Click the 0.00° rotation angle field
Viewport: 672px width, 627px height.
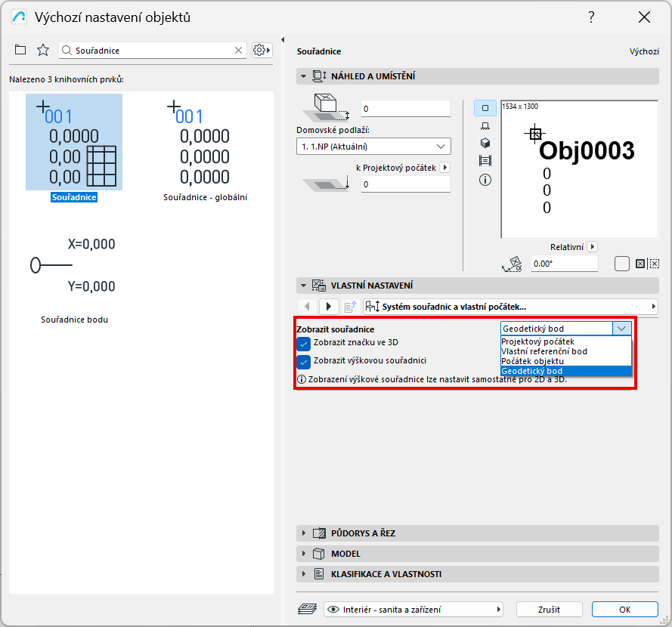click(x=564, y=264)
